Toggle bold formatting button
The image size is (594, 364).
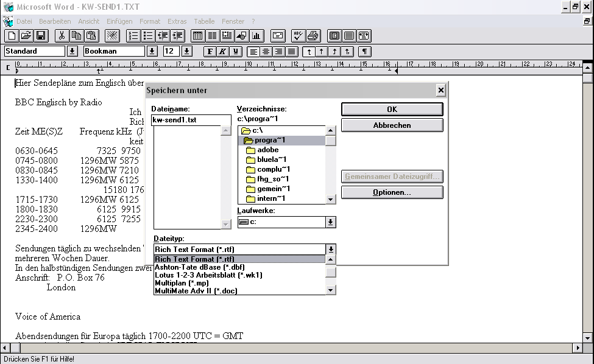[x=210, y=52]
